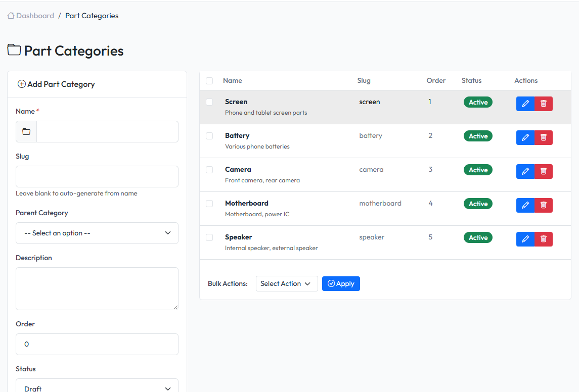Image resolution: width=579 pixels, height=392 pixels.
Task: Select Part Categories in the breadcrumb
Action: [x=92, y=15]
